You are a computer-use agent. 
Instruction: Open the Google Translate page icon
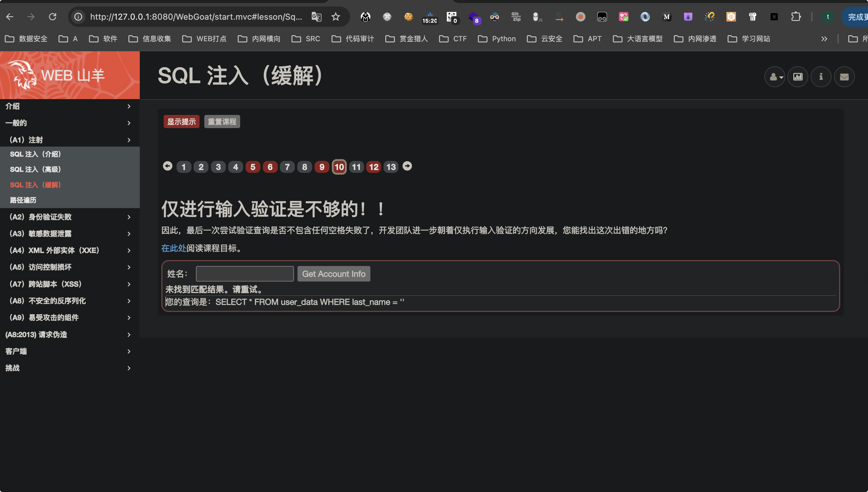point(316,16)
